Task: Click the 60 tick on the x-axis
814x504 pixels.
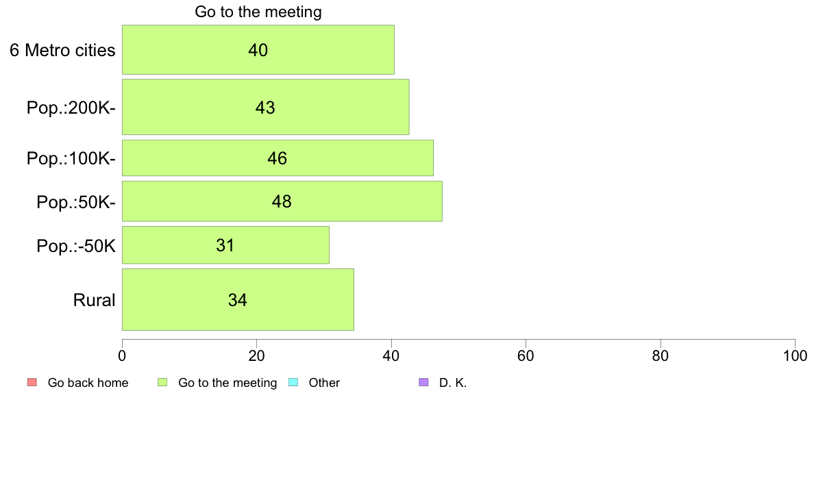Action: pos(526,355)
